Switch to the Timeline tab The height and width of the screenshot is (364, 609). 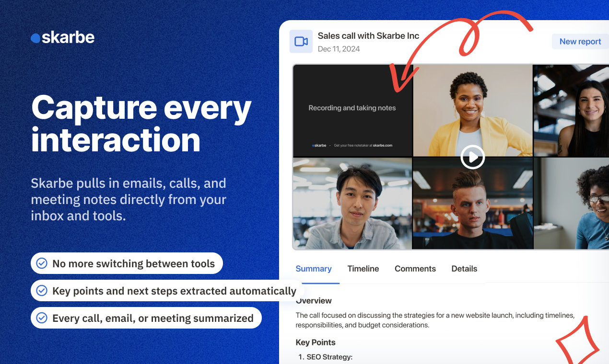363,269
